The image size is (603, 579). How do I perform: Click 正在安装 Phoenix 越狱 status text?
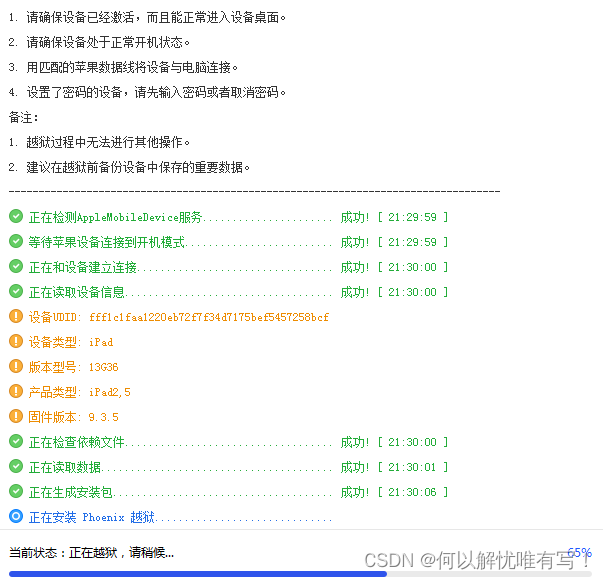coord(92,517)
